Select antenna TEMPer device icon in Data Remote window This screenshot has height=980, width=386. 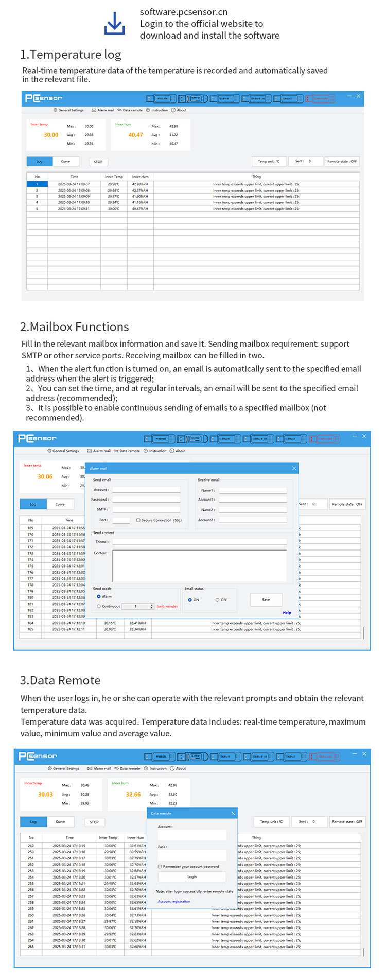(192, 757)
